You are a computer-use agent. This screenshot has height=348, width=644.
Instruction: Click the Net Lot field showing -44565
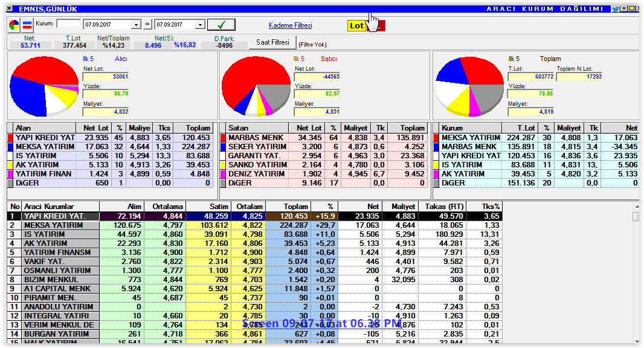pos(317,77)
